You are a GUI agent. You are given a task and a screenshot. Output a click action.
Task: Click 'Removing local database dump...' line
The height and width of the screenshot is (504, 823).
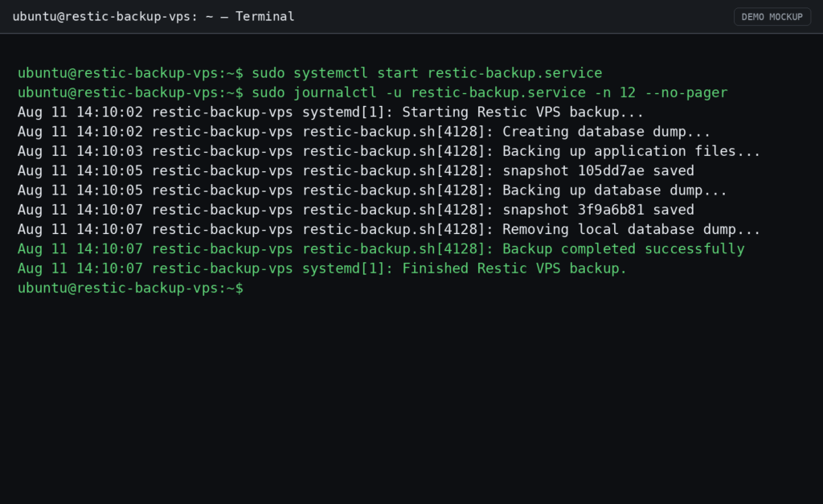[x=389, y=229]
